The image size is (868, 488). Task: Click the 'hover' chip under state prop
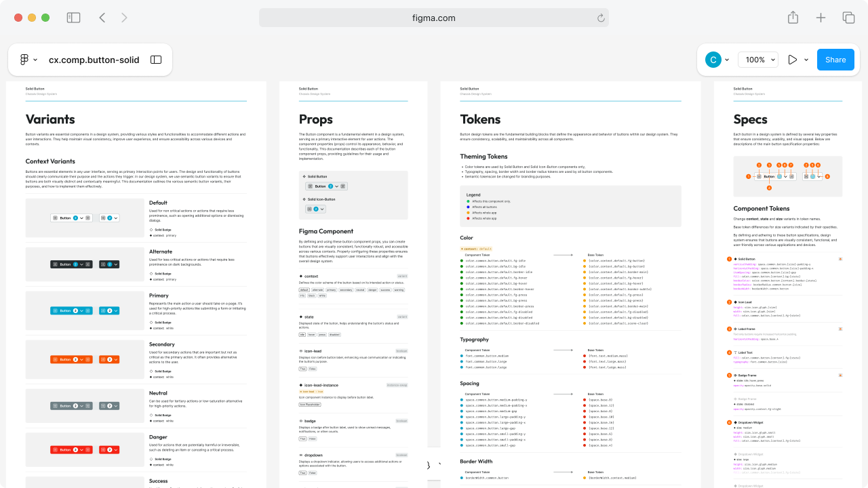312,334
